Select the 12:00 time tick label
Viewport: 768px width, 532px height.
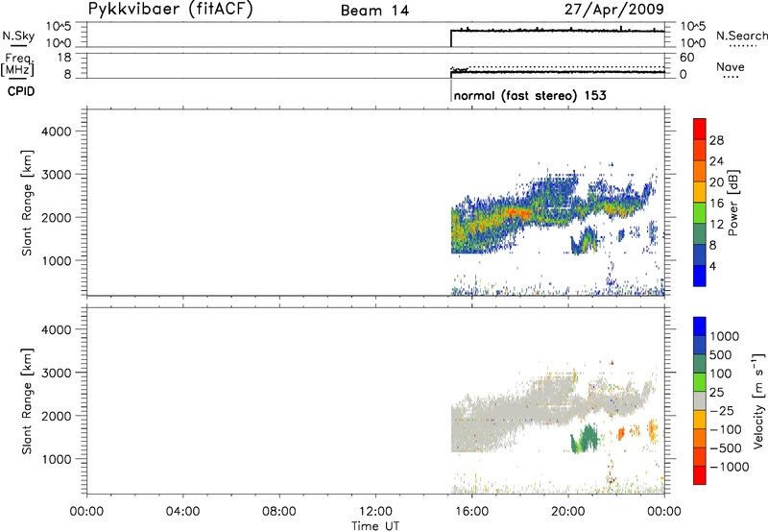(x=375, y=512)
